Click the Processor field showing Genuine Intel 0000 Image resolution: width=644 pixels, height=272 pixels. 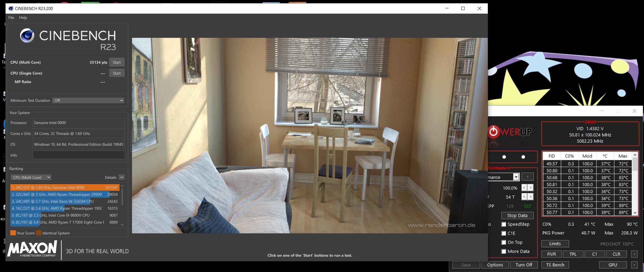click(x=79, y=123)
